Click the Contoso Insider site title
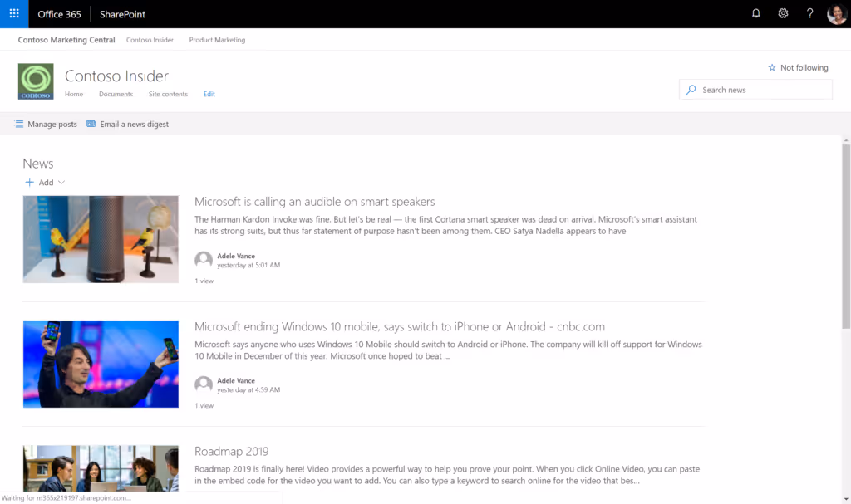851x504 pixels. [116, 76]
